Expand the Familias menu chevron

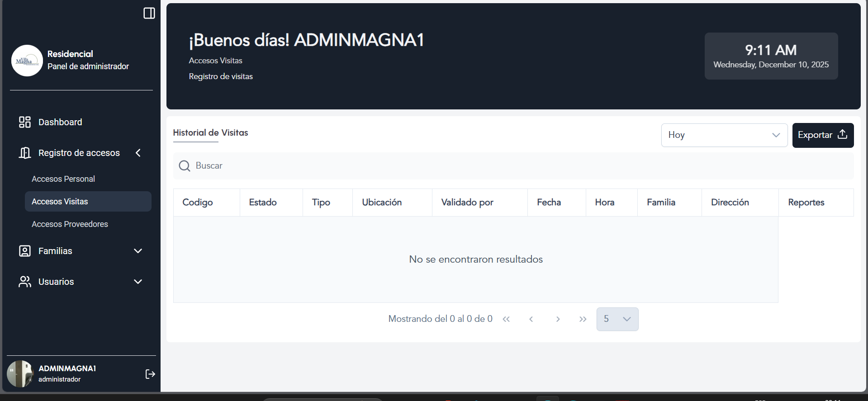(x=138, y=251)
